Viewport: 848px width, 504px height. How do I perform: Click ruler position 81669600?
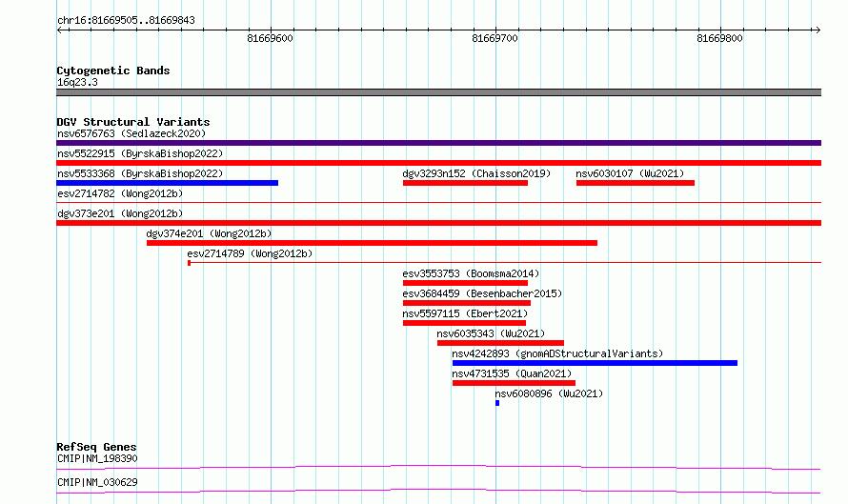(x=270, y=38)
